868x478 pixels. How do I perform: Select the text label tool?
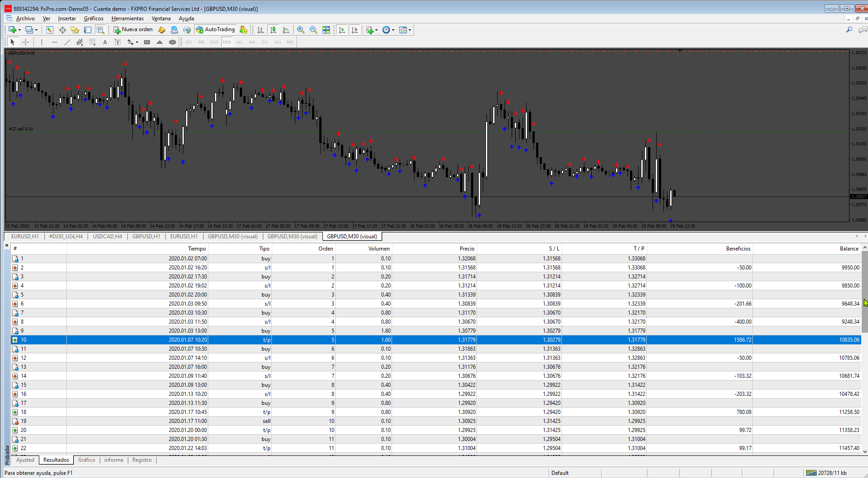[x=117, y=42]
